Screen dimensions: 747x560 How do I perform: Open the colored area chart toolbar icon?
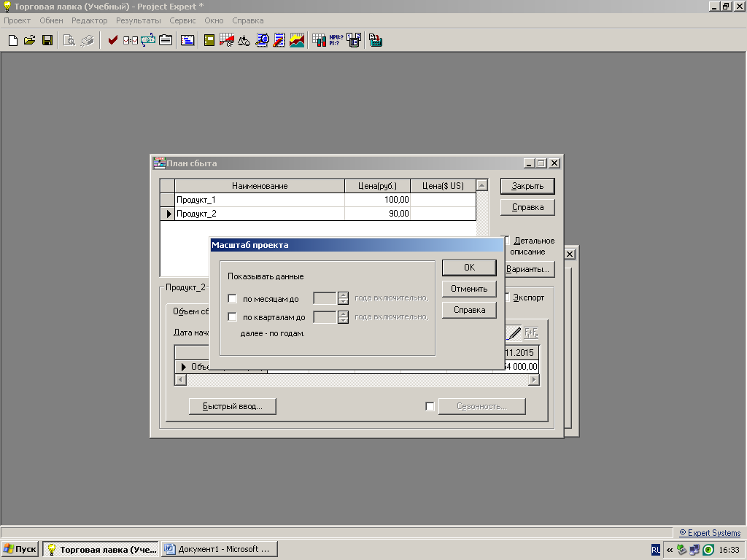pyautogui.click(x=297, y=41)
